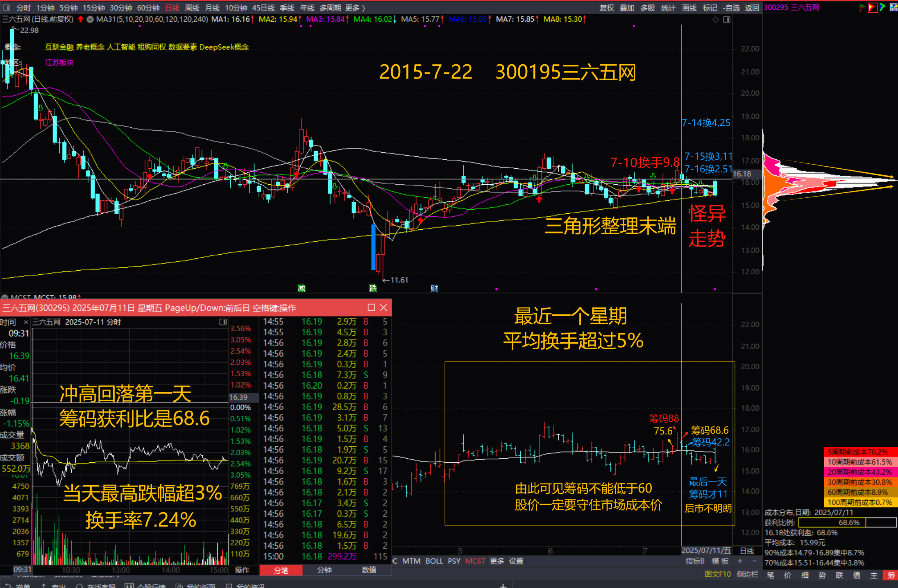The image size is (898, 588).
Task: Switch to the 60分钟 period
Action: (x=148, y=8)
